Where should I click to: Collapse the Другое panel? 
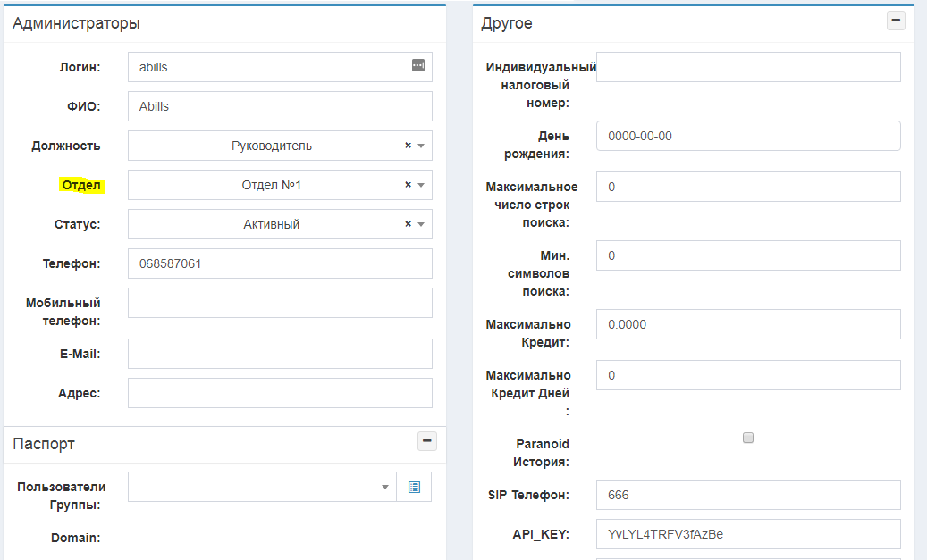[x=896, y=21]
